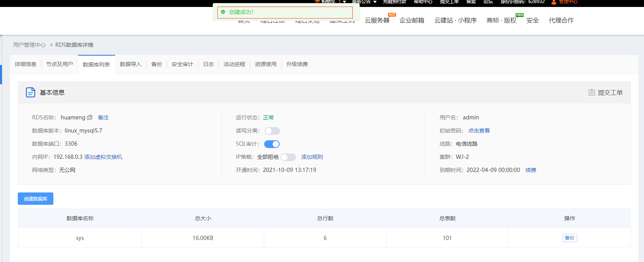
Task: Click the 16.00KB total size cell
Action: coord(203,238)
